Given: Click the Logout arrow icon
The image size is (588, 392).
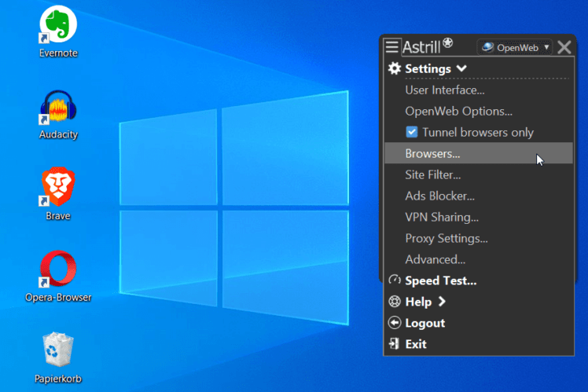Looking at the screenshot, I should click(x=395, y=323).
